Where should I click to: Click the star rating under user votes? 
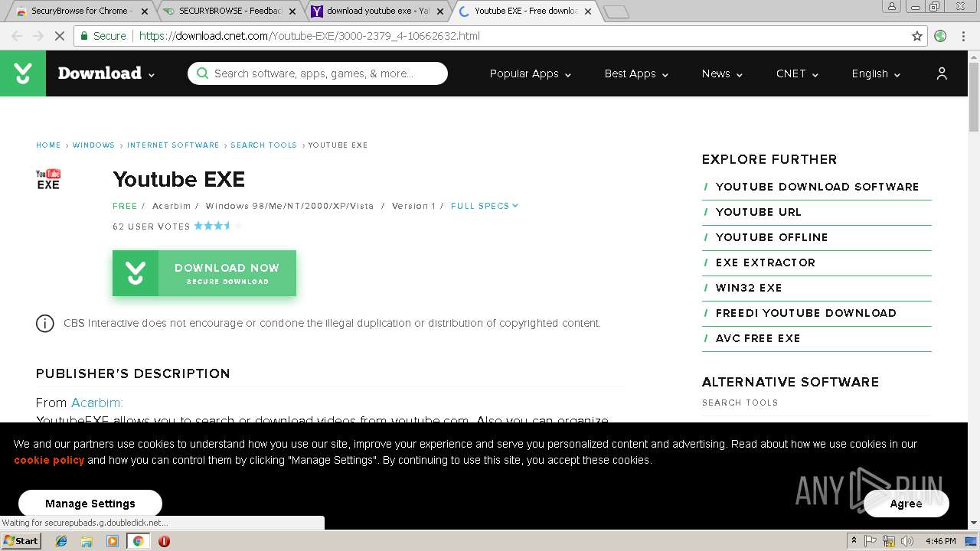point(218,226)
